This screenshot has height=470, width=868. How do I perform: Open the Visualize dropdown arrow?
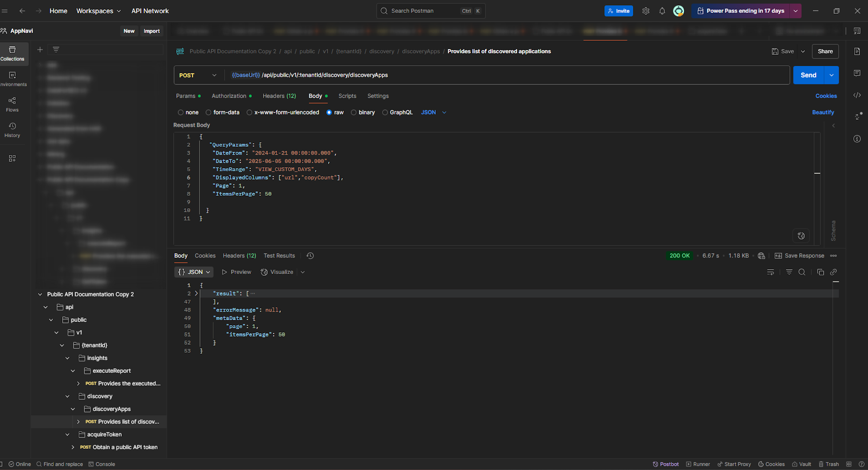303,272
